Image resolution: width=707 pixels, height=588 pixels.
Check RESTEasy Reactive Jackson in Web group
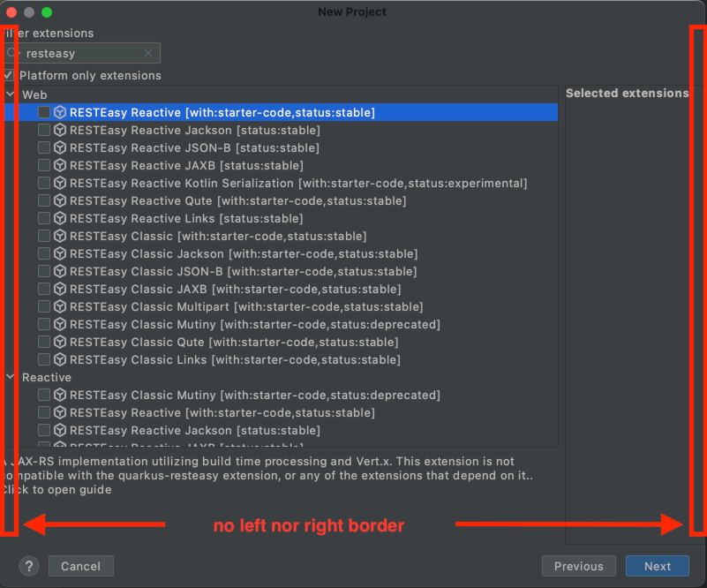point(44,131)
